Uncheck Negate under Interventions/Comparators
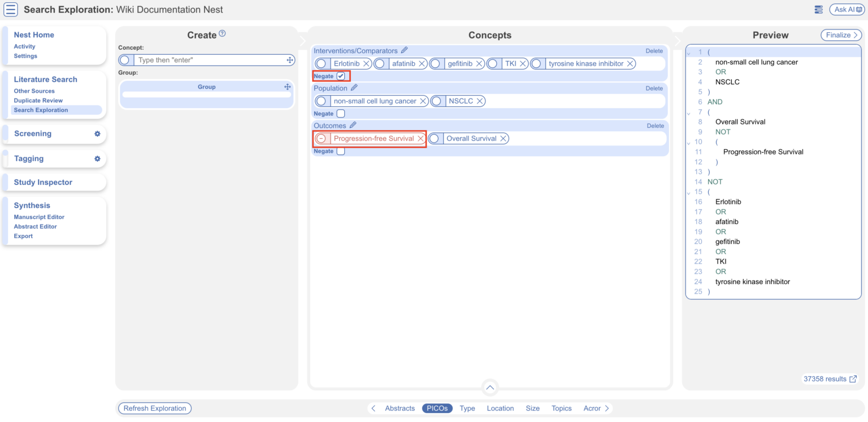This screenshot has width=868, height=422. 340,75
